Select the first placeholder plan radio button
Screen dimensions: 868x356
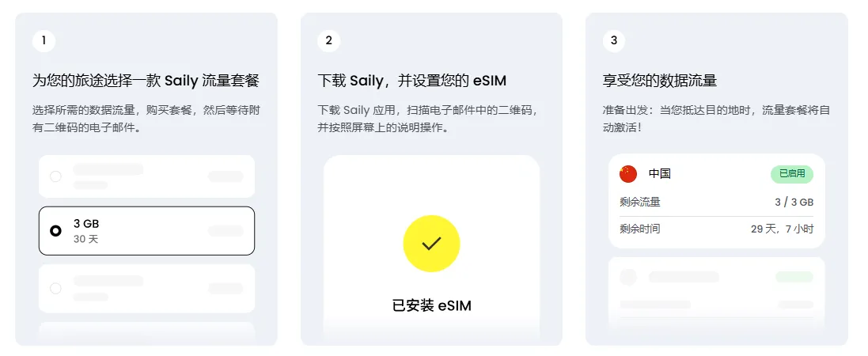(x=55, y=176)
